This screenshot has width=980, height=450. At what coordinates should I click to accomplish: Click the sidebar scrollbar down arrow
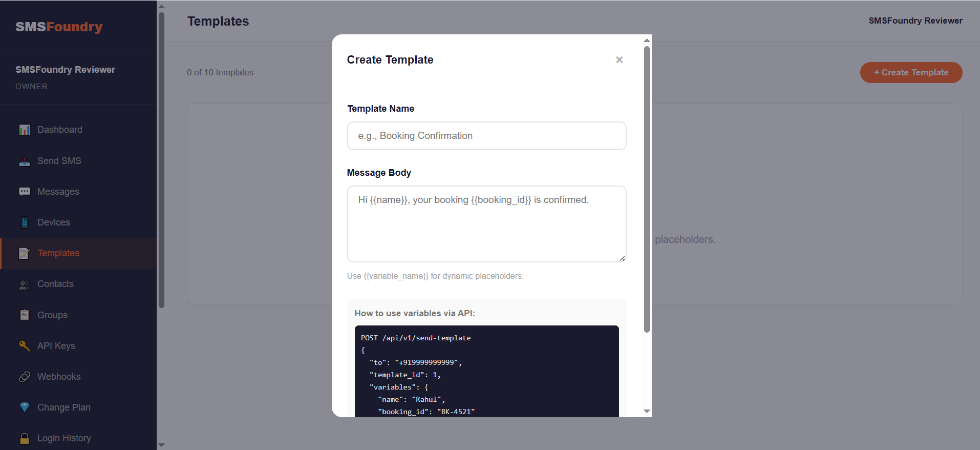point(161,445)
